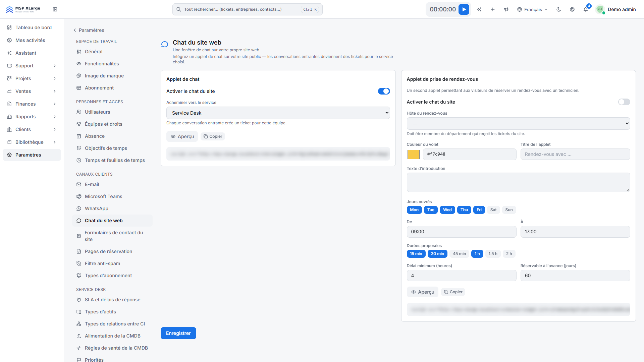Viewport: 644px width, 362px height.
Task: Open the AI sparkle assistant icon
Action: [x=479, y=9]
